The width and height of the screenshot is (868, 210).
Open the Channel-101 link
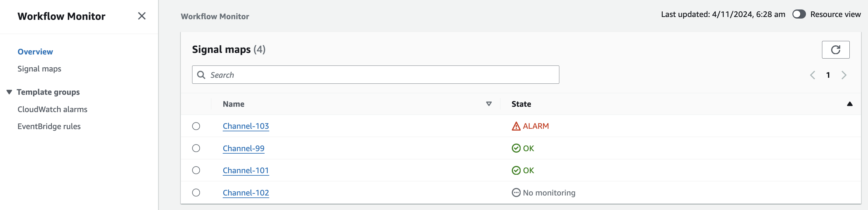click(246, 171)
